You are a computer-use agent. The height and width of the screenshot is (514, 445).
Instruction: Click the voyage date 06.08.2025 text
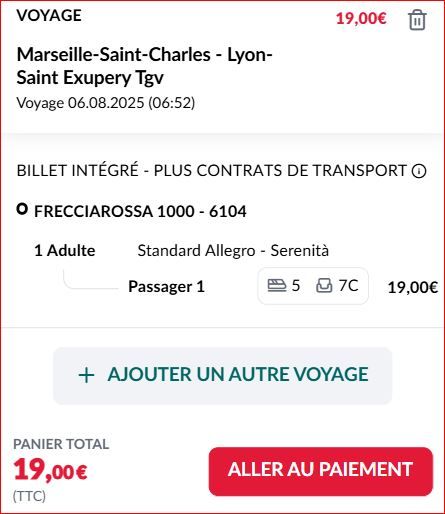pos(106,103)
